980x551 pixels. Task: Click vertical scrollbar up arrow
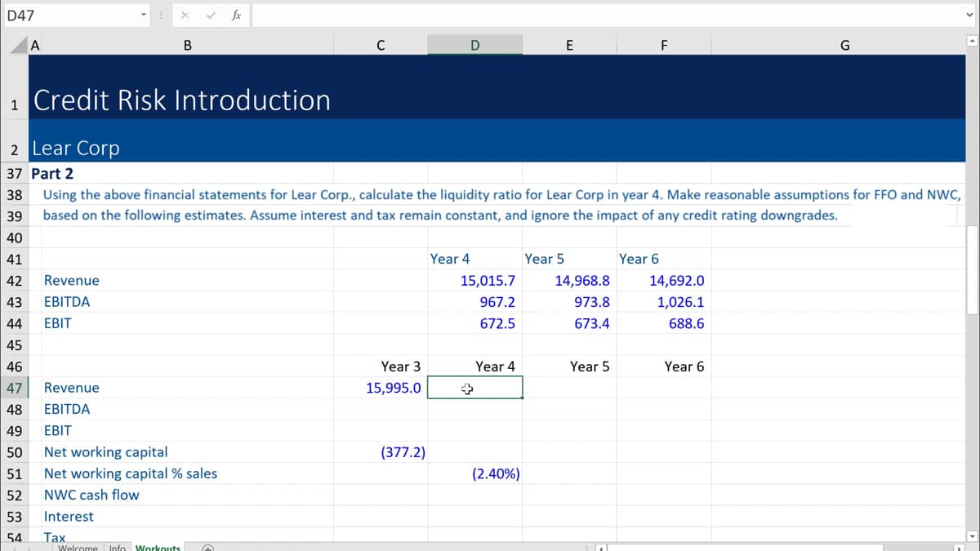(x=972, y=40)
